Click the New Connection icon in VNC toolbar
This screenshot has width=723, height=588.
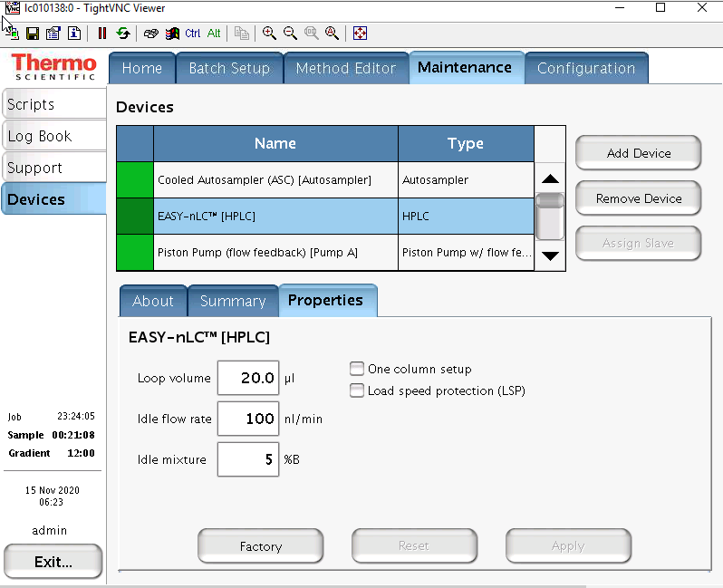(x=12, y=34)
